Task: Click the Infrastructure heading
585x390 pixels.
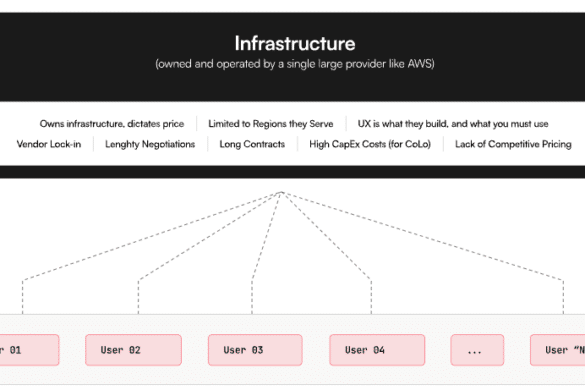Action: click(x=295, y=43)
